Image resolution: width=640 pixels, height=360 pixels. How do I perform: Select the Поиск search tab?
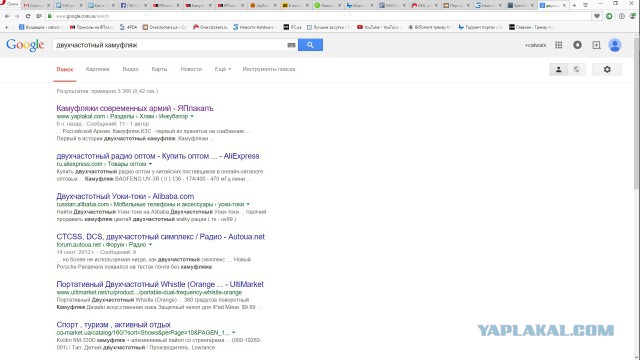click(64, 69)
